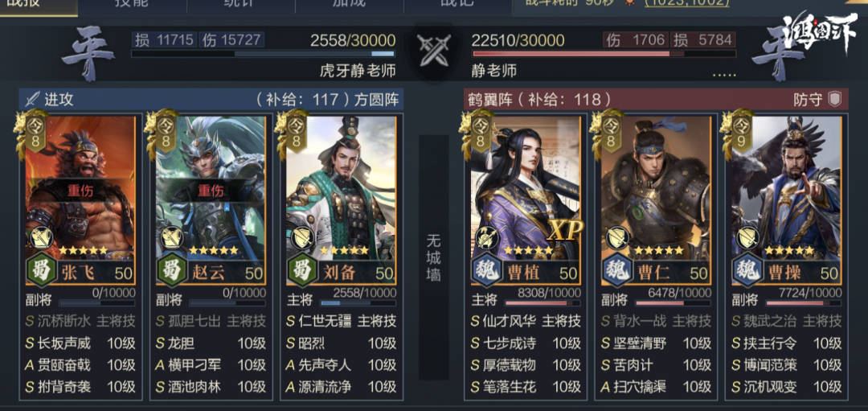Switch to the 技能 tab

tap(132, 5)
